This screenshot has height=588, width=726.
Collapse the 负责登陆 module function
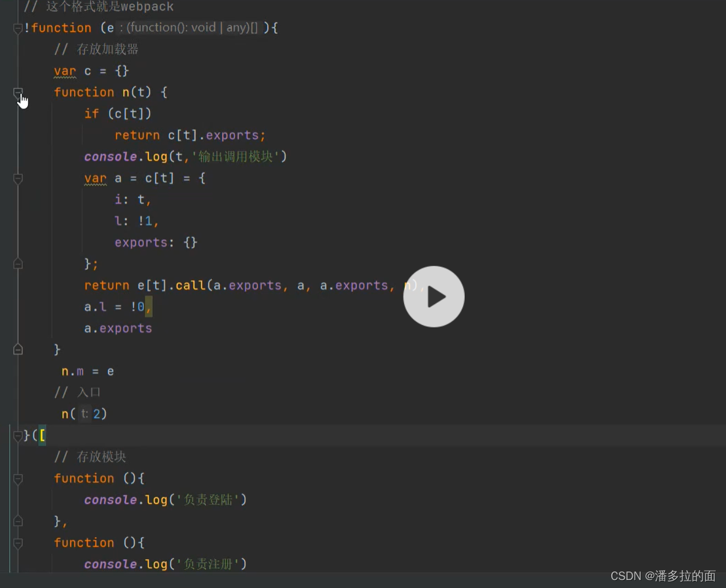[x=17, y=478]
